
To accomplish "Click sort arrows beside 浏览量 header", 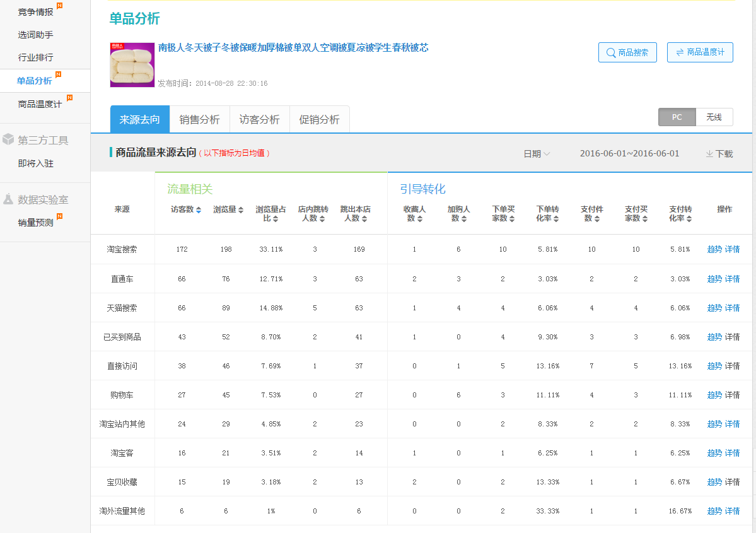I will click(x=240, y=210).
